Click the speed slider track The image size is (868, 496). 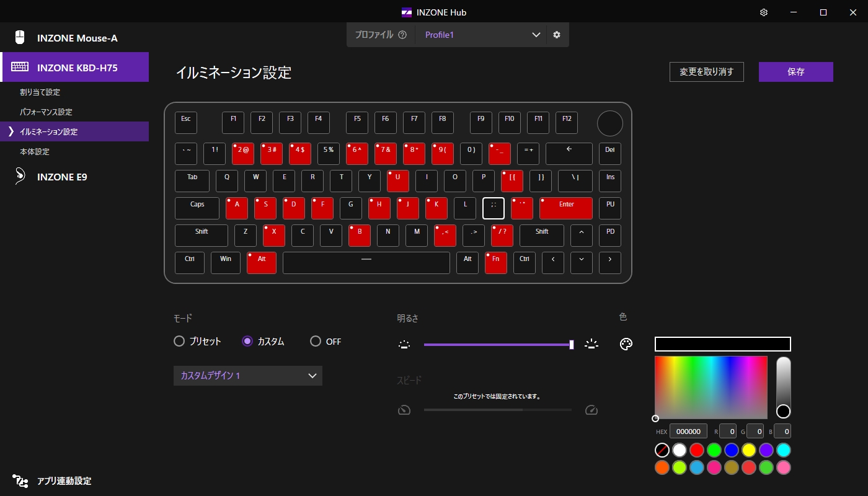[x=498, y=410]
